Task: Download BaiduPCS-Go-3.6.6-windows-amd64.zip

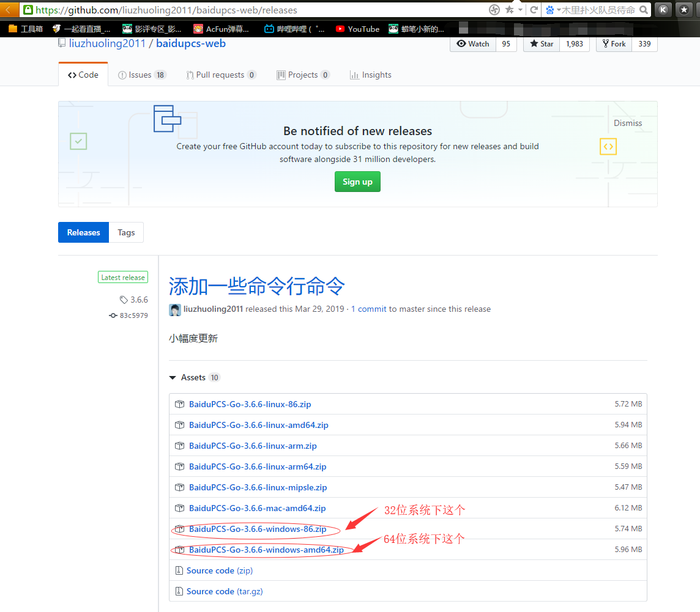Action: tap(266, 550)
